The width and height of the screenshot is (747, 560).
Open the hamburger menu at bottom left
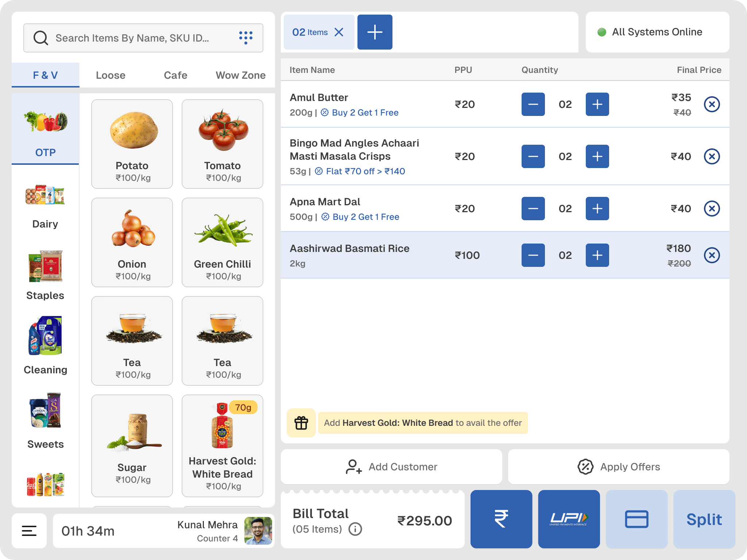(x=29, y=531)
